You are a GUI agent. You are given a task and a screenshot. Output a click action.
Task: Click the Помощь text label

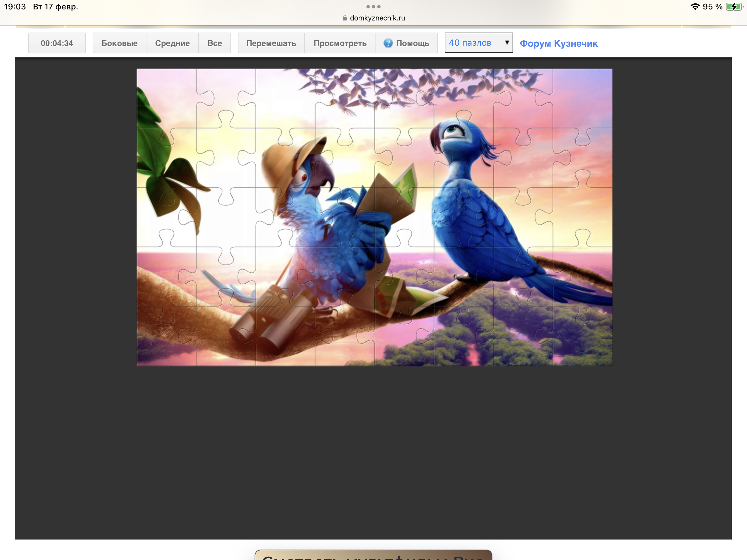412,43
